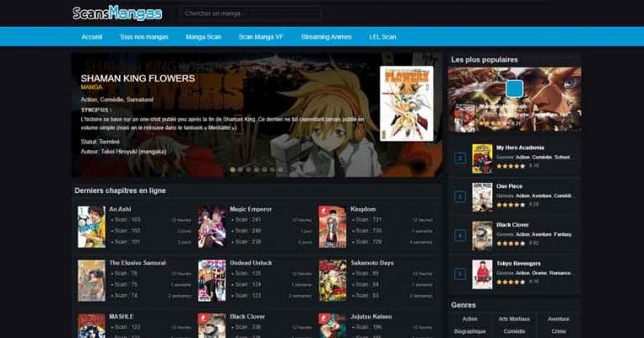Open LEL Scan menu item
Viewport: 644px width, 338px height.
pyautogui.click(x=382, y=37)
